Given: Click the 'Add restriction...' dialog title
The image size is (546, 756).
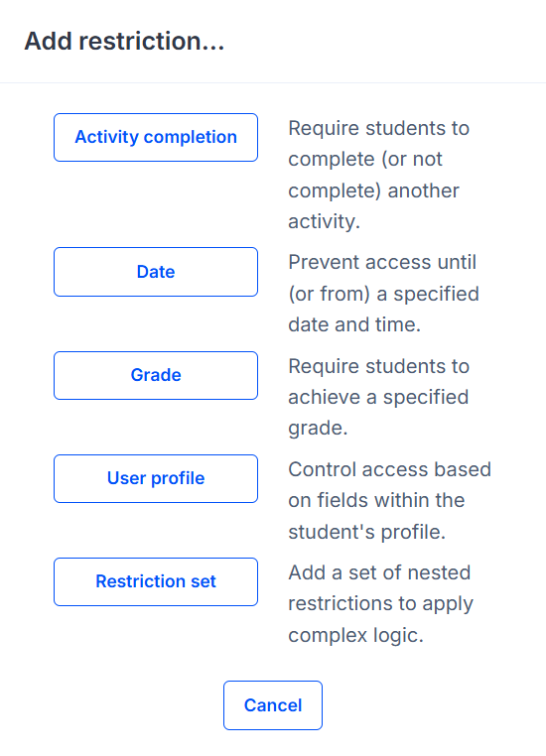Looking at the screenshot, I should coord(124,41).
